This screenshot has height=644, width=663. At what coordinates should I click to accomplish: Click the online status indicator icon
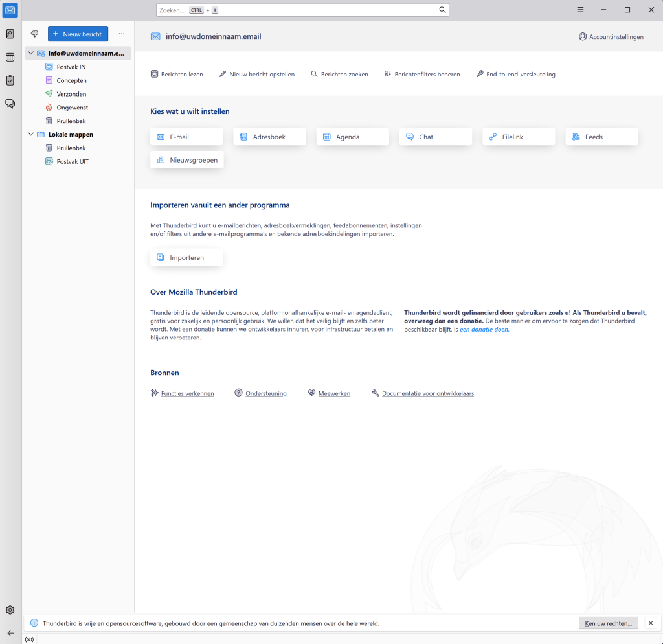[29, 639]
